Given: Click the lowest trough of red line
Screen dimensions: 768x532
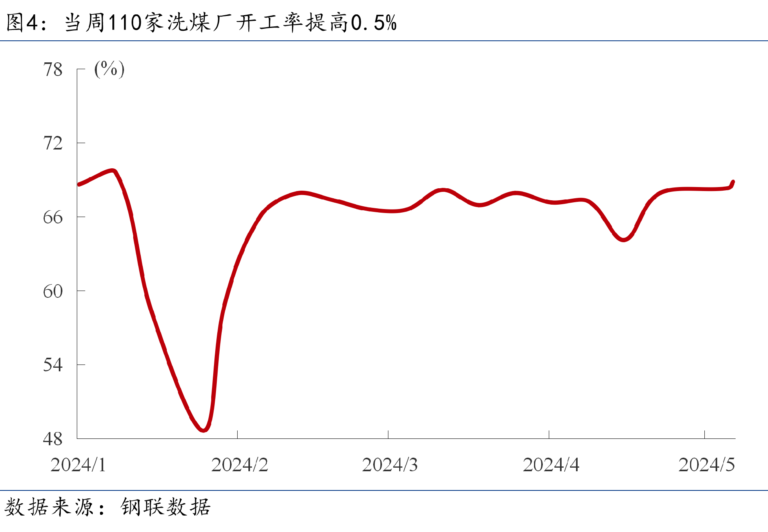Looking at the screenshot, I should pos(203,430).
